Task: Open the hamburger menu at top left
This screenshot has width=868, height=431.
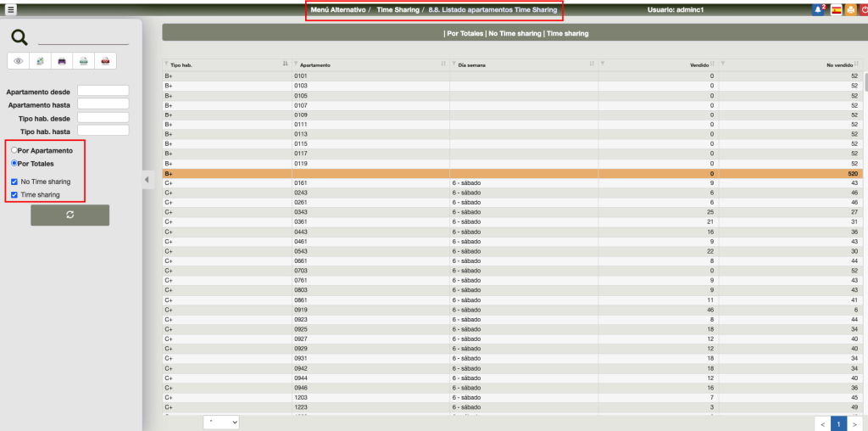Action: click(11, 9)
